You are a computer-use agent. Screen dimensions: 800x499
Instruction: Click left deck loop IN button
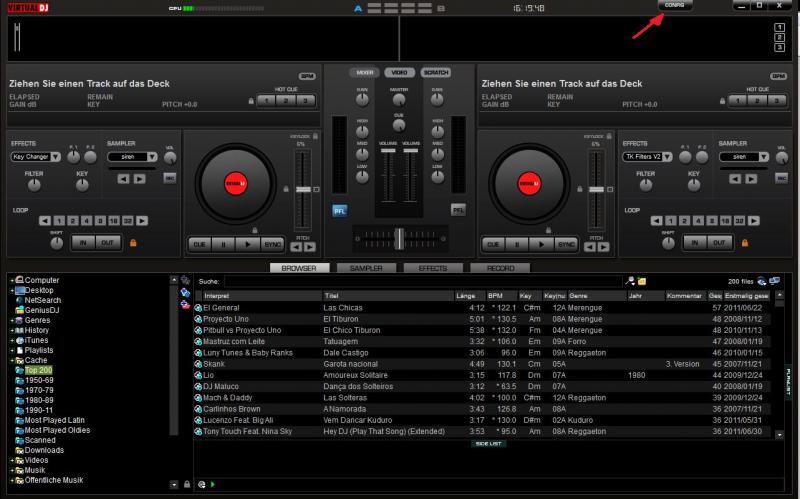(83, 243)
